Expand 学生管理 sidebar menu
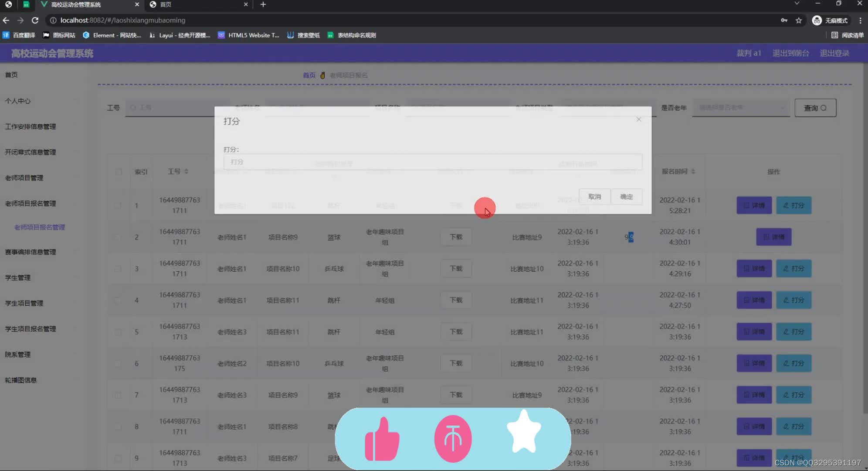This screenshot has height=471, width=868. coord(18,278)
